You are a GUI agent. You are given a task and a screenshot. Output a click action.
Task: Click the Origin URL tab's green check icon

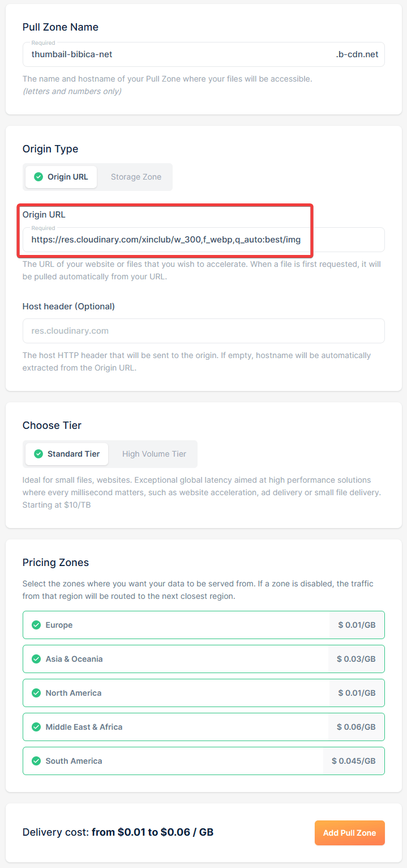point(38,177)
